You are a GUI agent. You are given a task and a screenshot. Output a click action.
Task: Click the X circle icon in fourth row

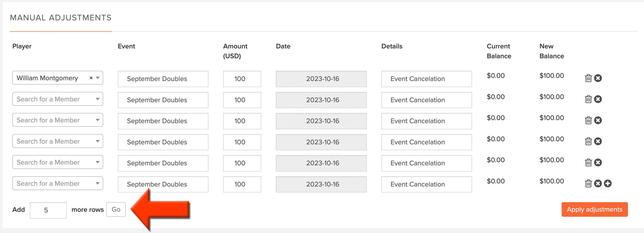pos(598,141)
